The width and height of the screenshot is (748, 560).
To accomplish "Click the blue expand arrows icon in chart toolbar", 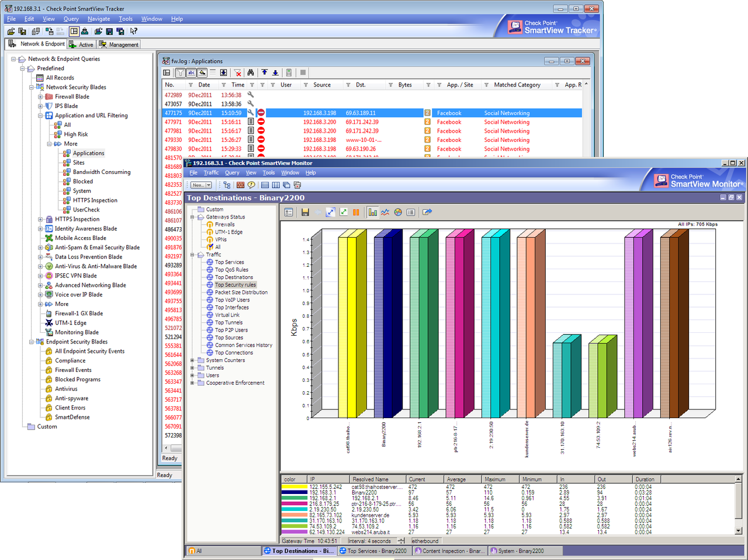I will [331, 212].
